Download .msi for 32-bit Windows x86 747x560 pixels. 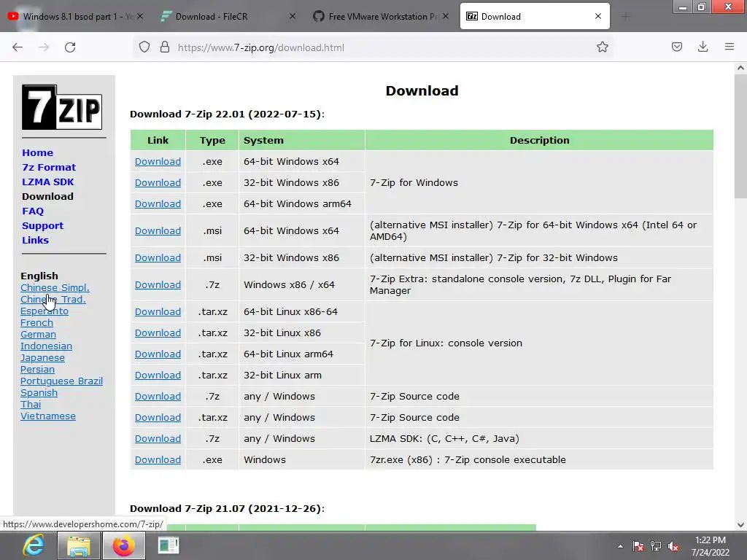coord(158,257)
